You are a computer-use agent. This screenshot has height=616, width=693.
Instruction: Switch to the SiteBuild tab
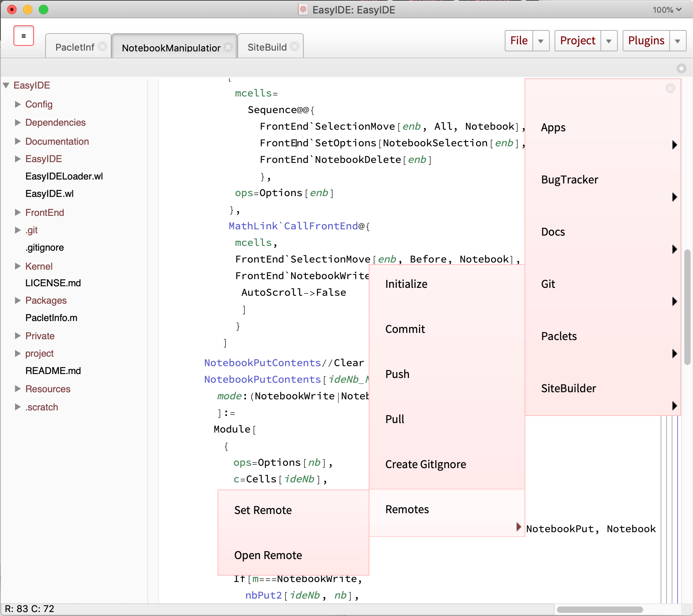(267, 47)
